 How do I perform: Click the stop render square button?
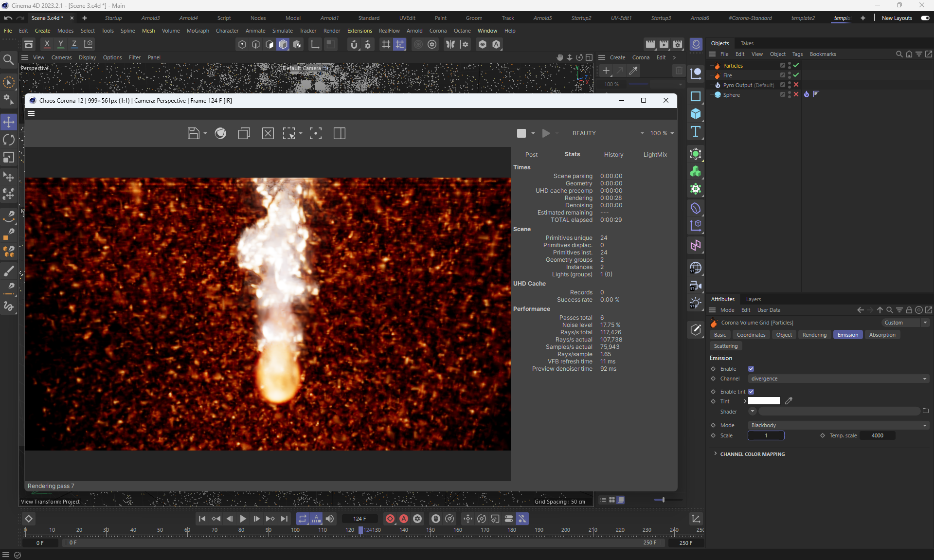coord(521,133)
